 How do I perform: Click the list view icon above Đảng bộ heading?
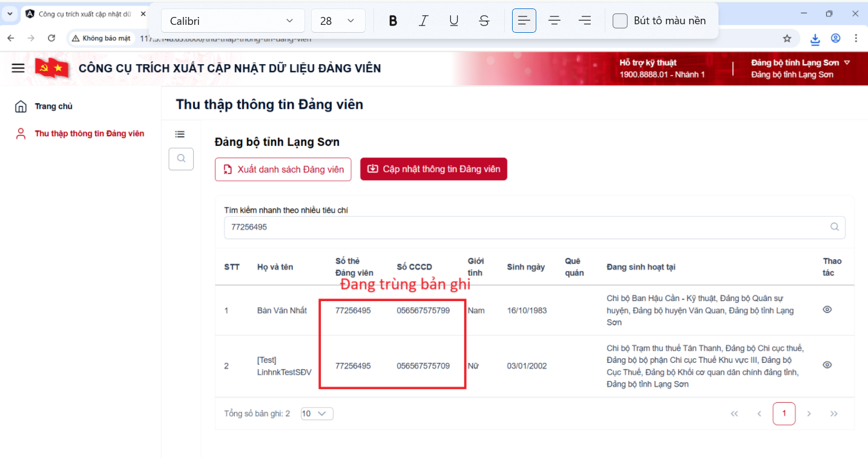coord(180,134)
